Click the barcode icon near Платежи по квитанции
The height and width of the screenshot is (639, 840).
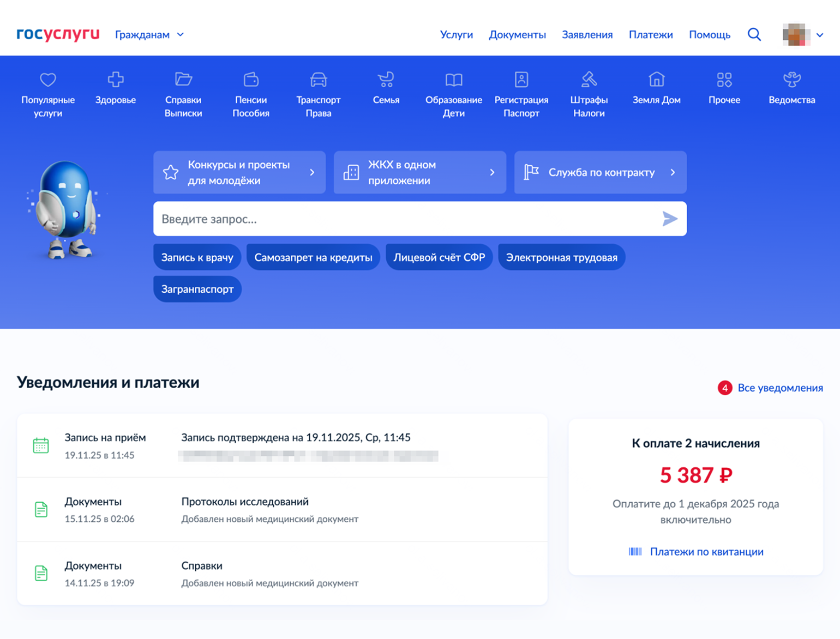(x=635, y=551)
